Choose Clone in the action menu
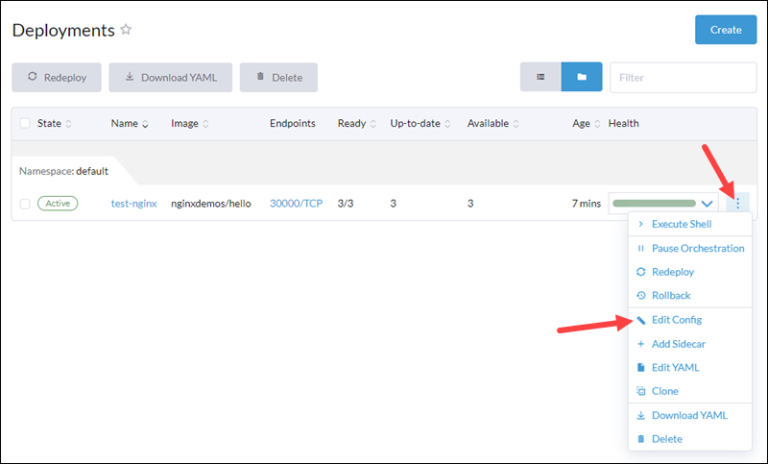768x464 pixels. (x=690, y=391)
